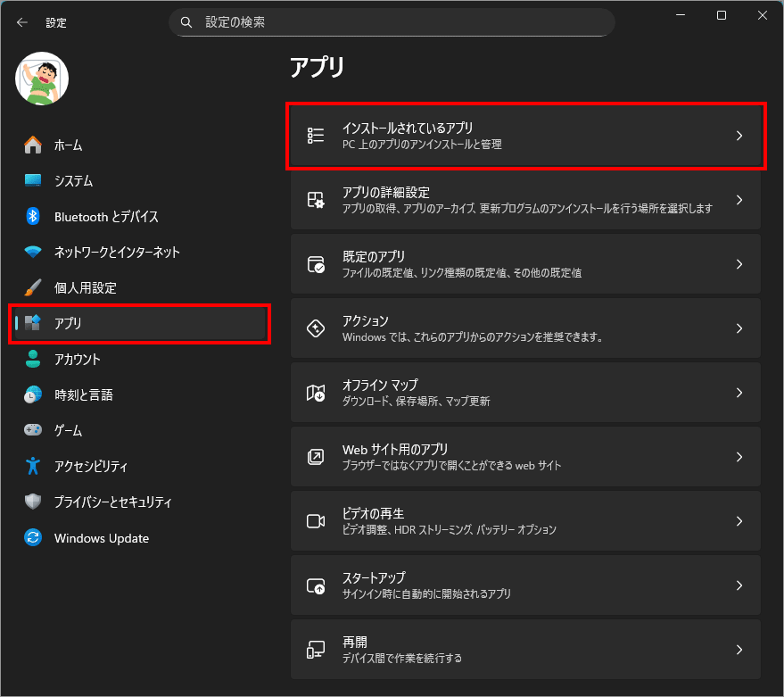Click the chevron on the スタートアップ row
This screenshot has width=784, height=697.
point(739,585)
